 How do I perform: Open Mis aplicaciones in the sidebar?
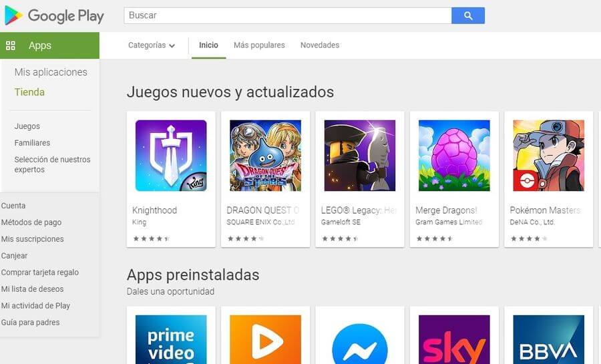51,72
